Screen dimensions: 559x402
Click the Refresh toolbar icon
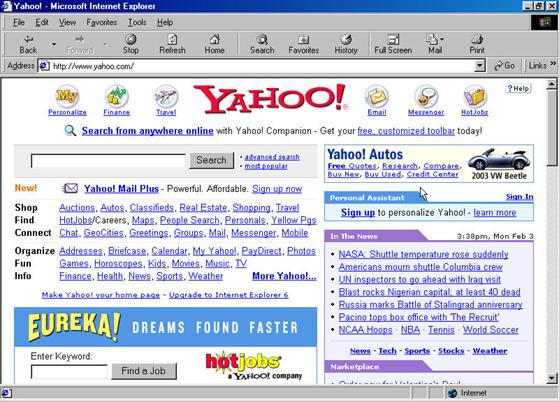172,44
